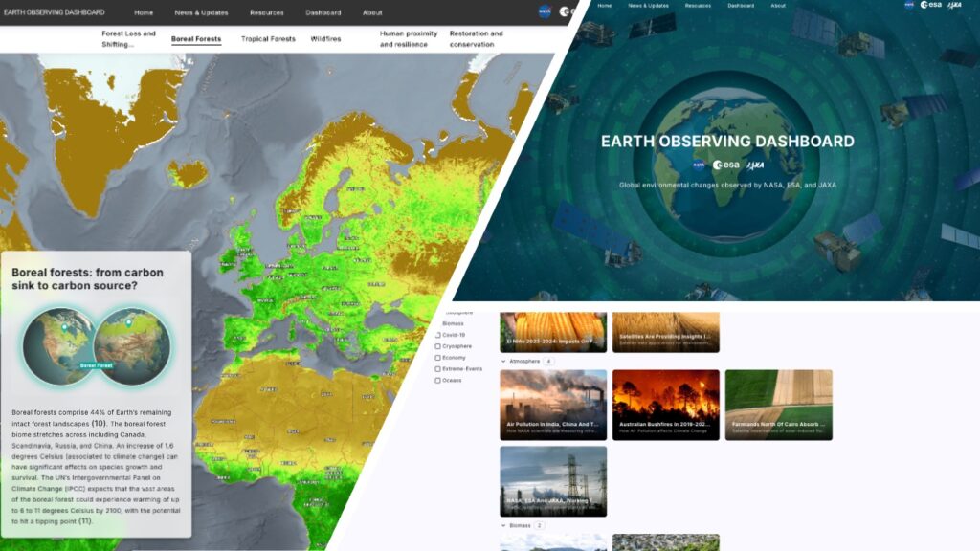Go to About on the landing page navigation
This screenshot has height=551, width=980.
tap(778, 6)
